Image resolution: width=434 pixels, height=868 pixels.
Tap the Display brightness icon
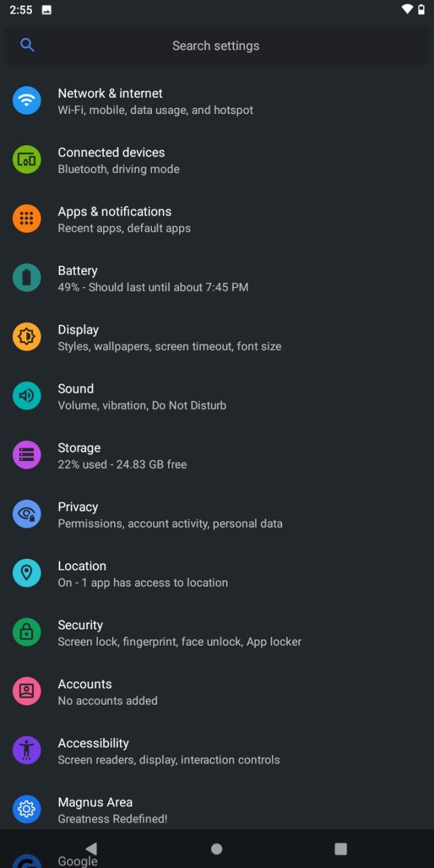[26, 337]
